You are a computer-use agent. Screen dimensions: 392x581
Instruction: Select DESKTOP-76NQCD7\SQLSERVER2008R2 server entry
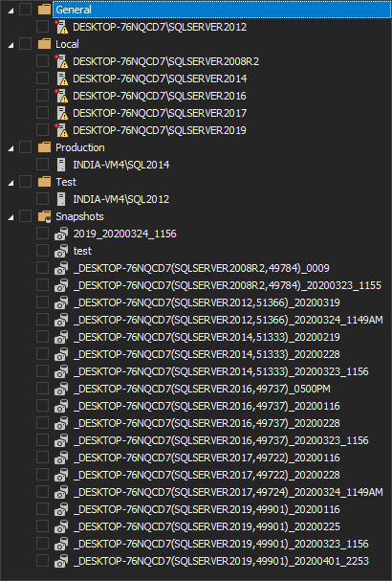click(165, 61)
